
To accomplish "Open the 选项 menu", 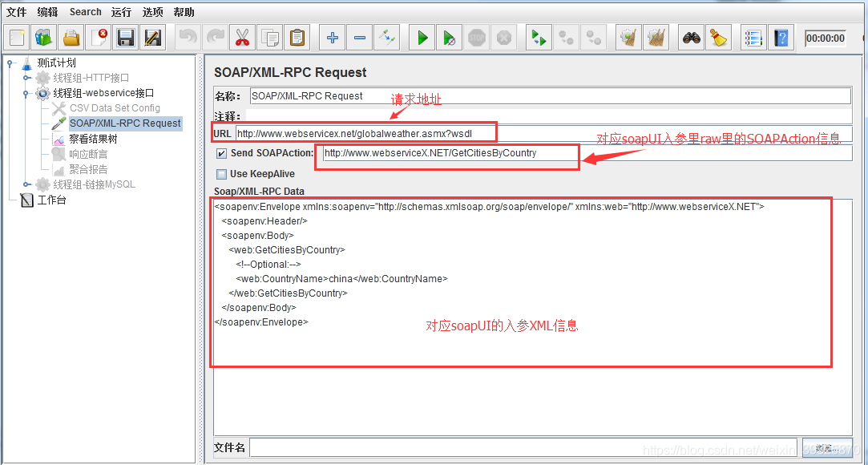I will [153, 11].
